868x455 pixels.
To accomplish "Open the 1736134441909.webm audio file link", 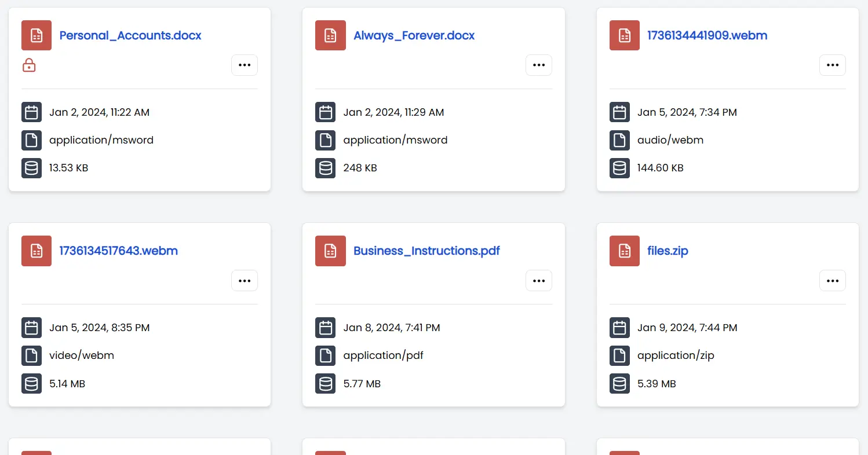I will tap(707, 35).
